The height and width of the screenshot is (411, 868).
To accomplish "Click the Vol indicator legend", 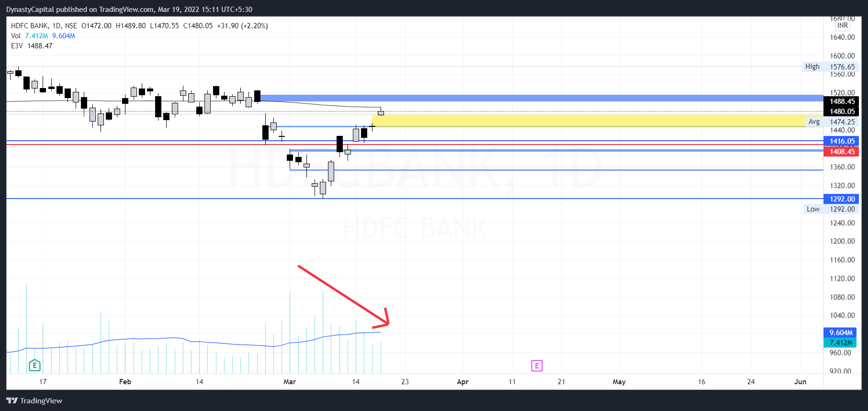I will 43,36.
